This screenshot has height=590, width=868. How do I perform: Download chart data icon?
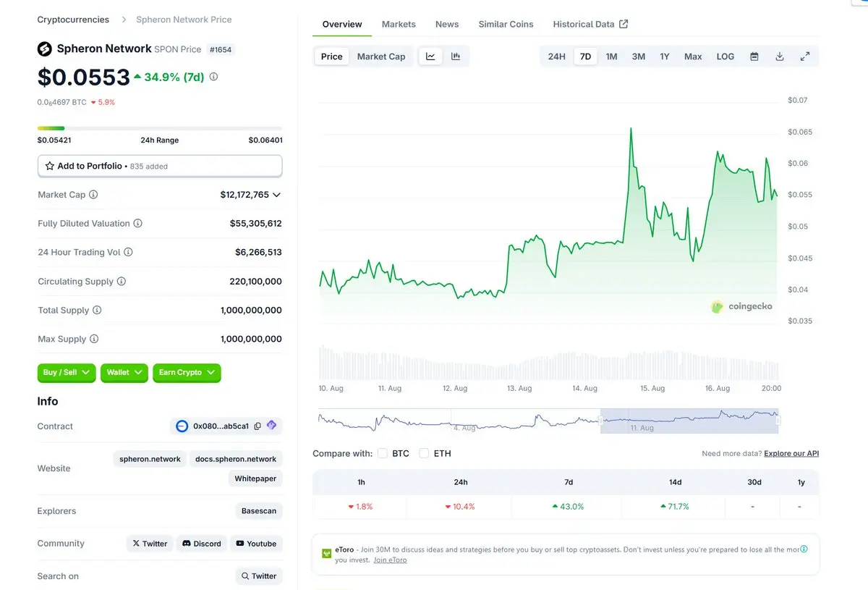pyautogui.click(x=780, y=56)
